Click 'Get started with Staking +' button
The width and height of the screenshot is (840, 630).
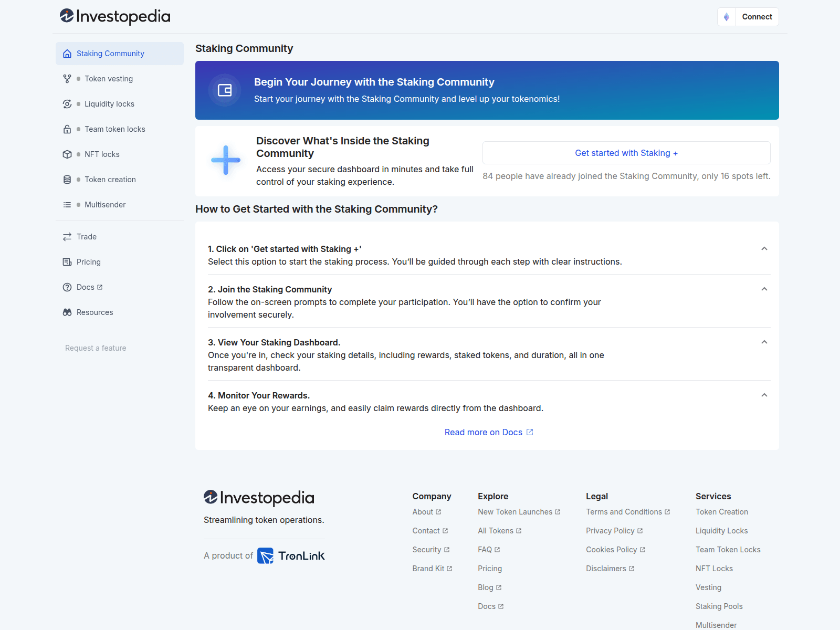(x=626, y=153)
